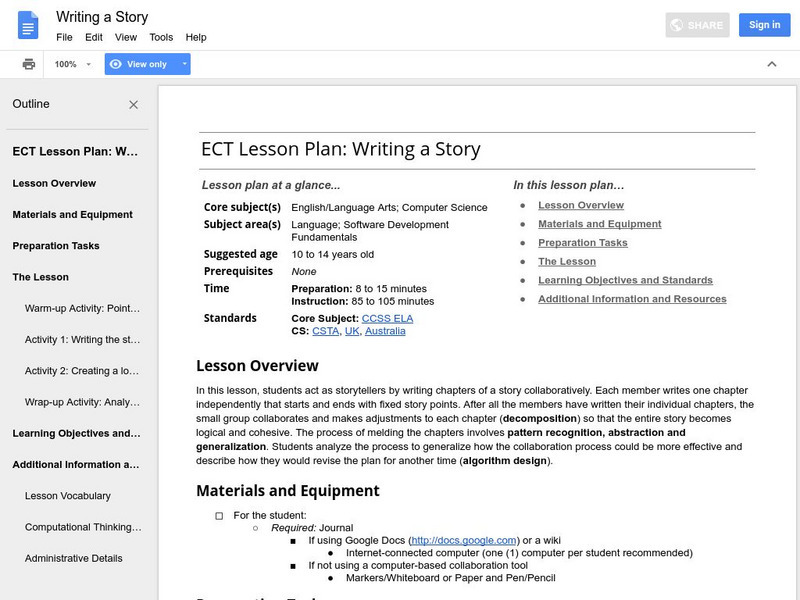Image resolution: width=800 pixels, height=600 pixels.
Task: Jump to ECT Lesson Plan outline heading
Action: point(75,152)
